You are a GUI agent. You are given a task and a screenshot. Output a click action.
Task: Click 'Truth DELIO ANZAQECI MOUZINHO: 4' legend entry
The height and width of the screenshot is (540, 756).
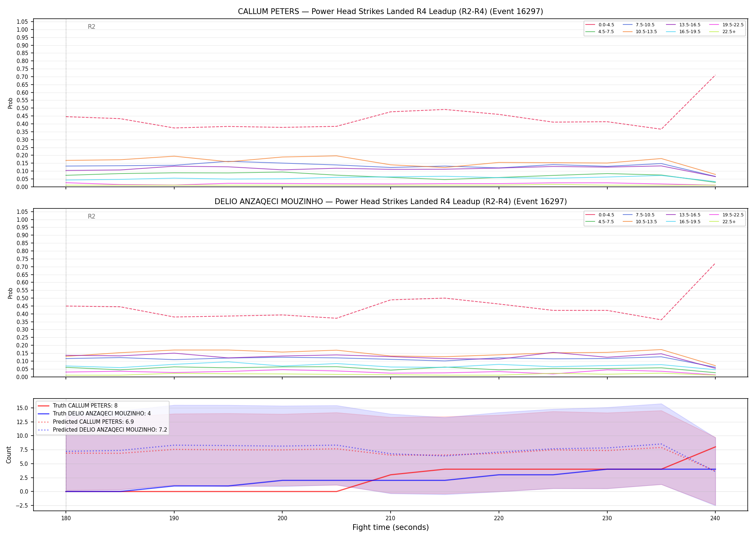pyautogui.click(x=94, y=414)
